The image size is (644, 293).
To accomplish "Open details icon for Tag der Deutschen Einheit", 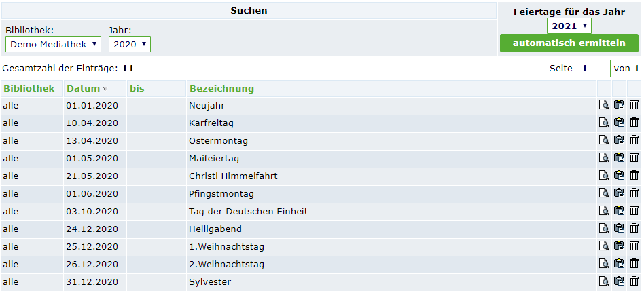I will [x=604, y=211].
